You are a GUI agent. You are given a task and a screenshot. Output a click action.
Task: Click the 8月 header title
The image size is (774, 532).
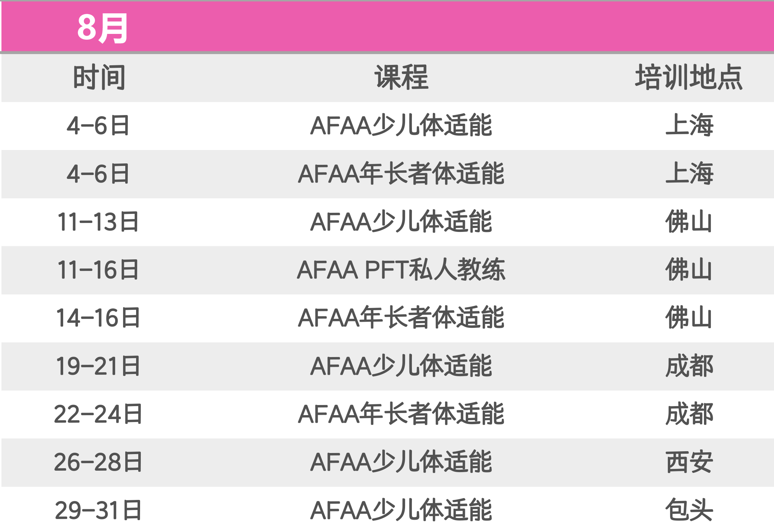click(x=103, y=28)
